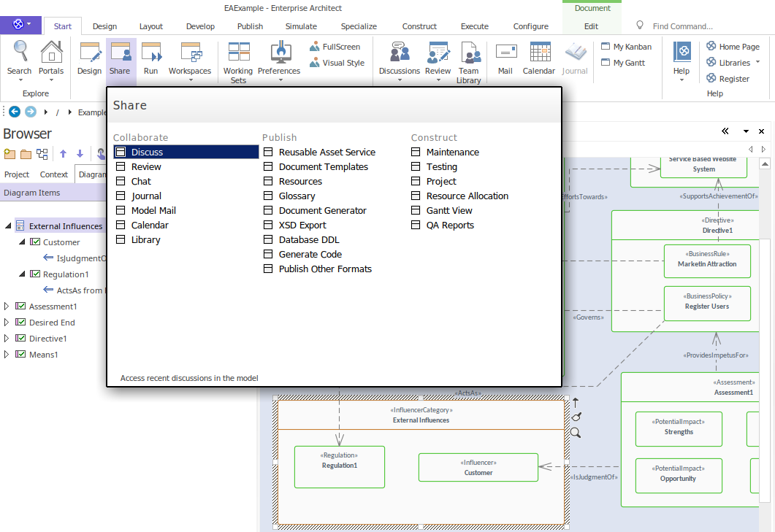Toggle the Desired End checkbox
Image resolution: width=775 pixels, height=532 pixels.
tap(21, 323)
